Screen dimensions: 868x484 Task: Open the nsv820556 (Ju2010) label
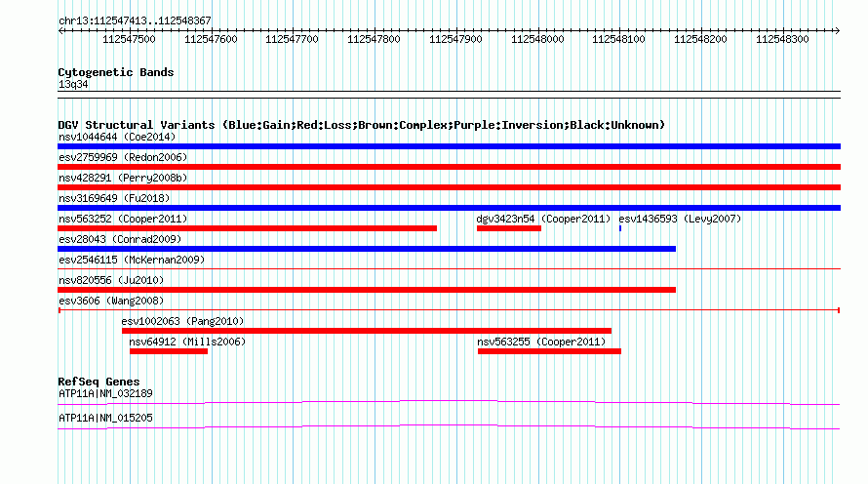(111, 280)
